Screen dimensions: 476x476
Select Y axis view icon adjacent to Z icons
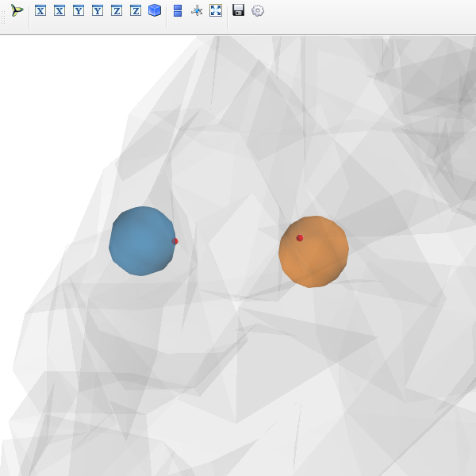(x=98, y=10)
